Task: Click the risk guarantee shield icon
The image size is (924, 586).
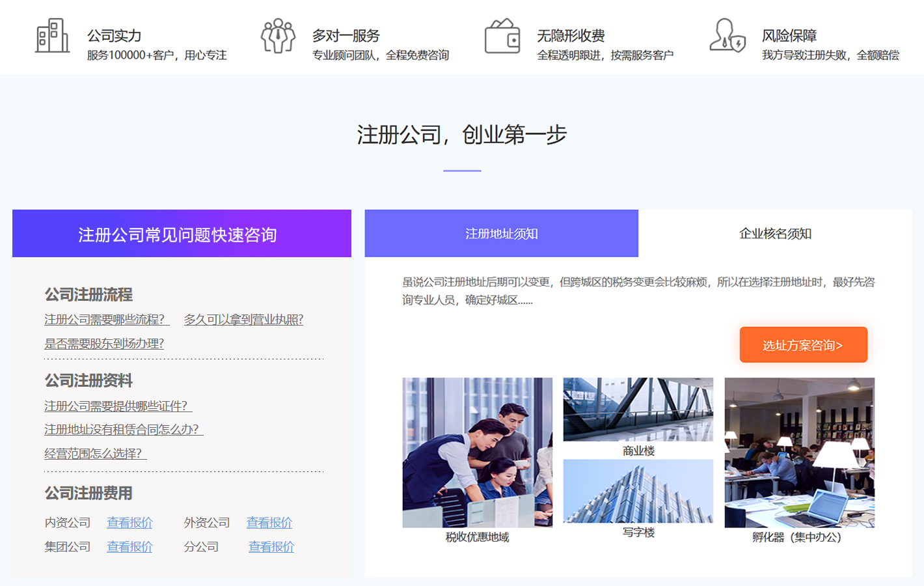Action: tap(727, 36)
